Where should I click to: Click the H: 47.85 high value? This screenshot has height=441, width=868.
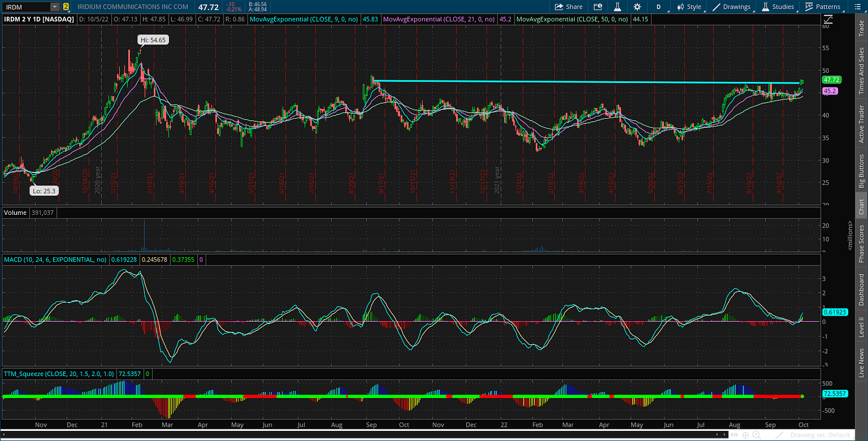(x=156, y=19)
